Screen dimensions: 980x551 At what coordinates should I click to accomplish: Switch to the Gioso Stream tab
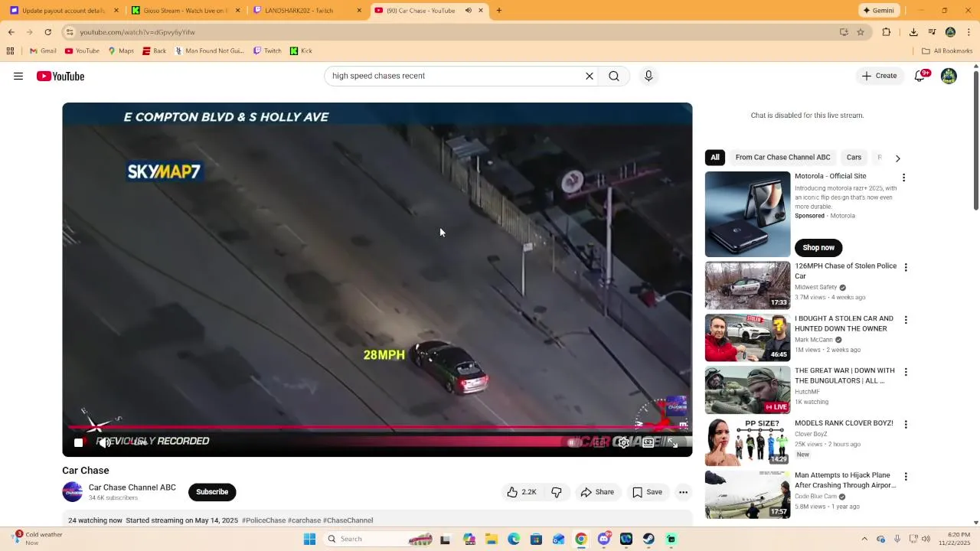[x=185, y=11]
